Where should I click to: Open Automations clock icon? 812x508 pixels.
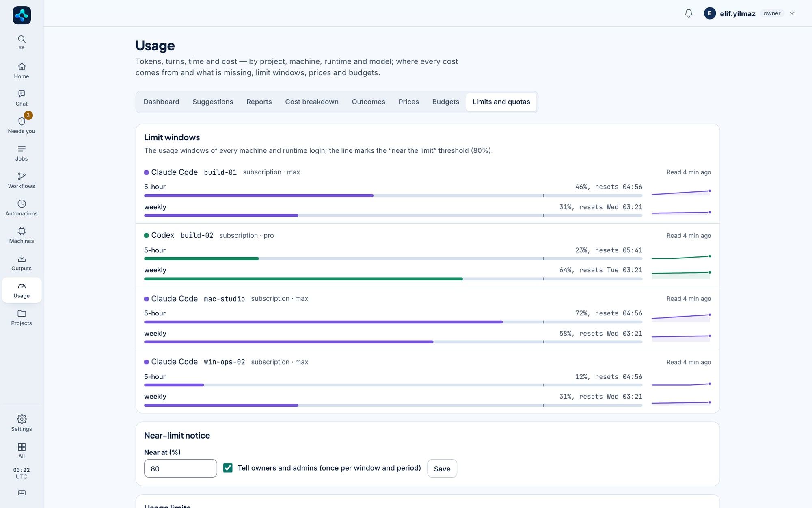coord(22,204)
